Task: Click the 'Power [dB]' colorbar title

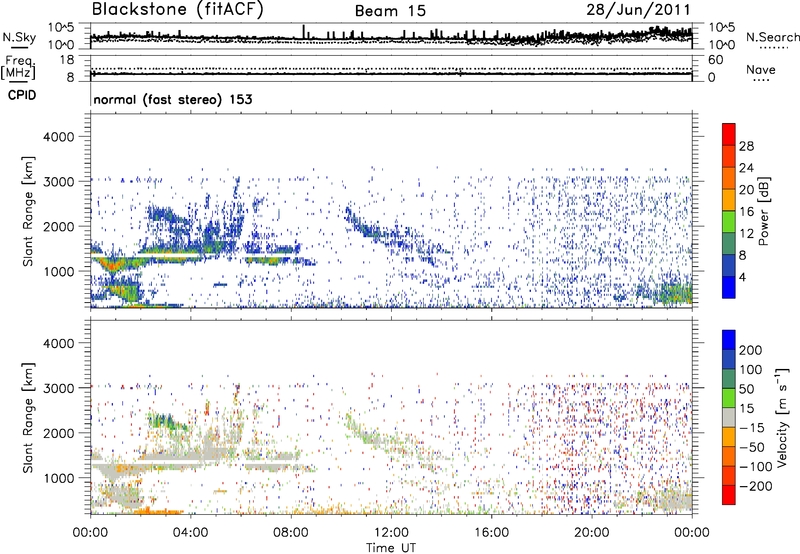Action: tap(763, 211)
